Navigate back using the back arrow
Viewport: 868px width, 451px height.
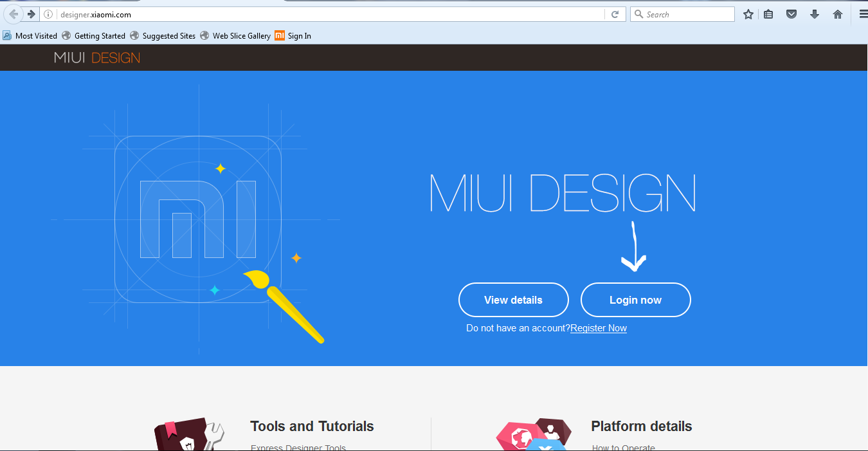point(13,14)
